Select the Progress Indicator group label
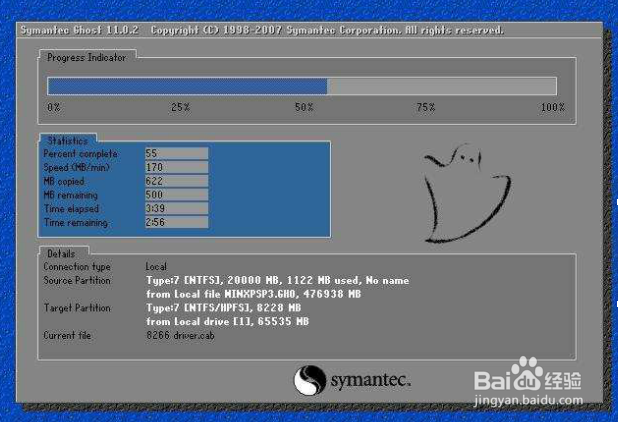618x422 pixels. [86, 58]
